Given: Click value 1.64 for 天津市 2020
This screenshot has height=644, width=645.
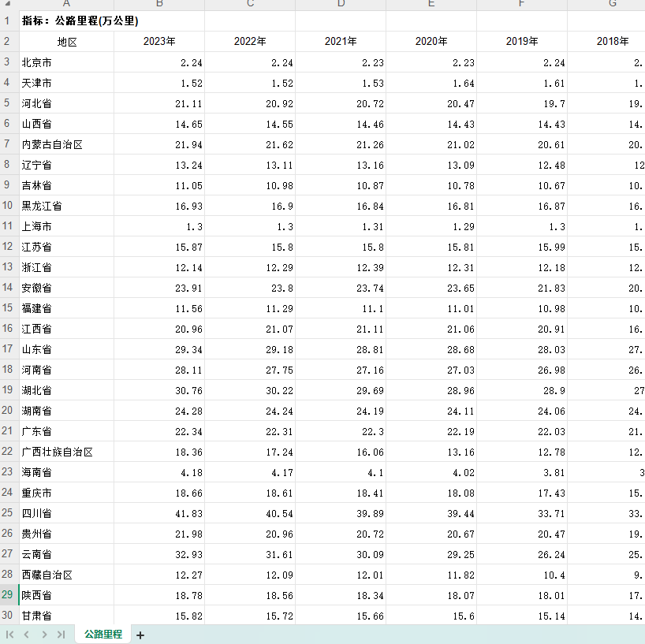Looking at the screenshot, I should point(431,83).
